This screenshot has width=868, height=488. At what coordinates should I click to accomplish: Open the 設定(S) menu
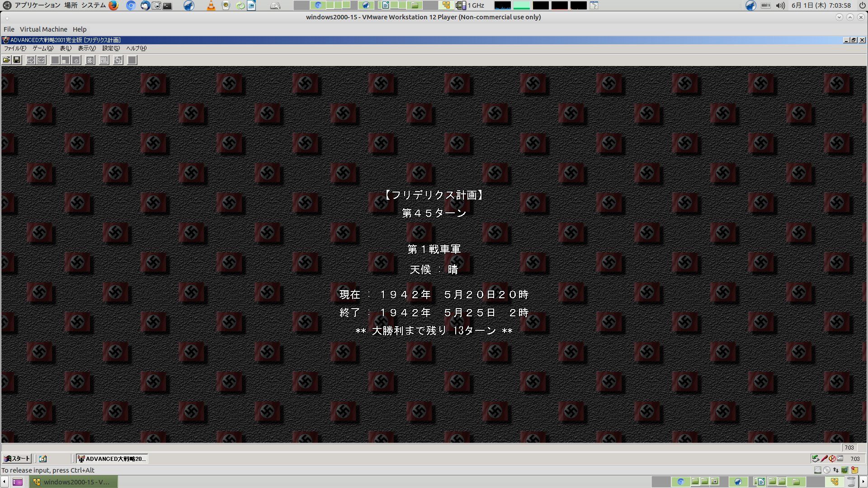point(111,48)
